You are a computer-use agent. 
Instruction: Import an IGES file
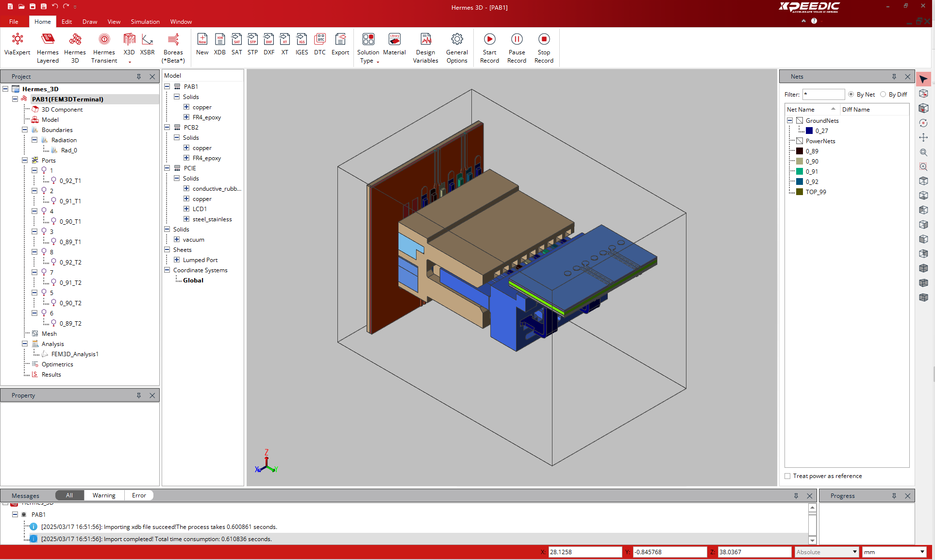point(301,44)
